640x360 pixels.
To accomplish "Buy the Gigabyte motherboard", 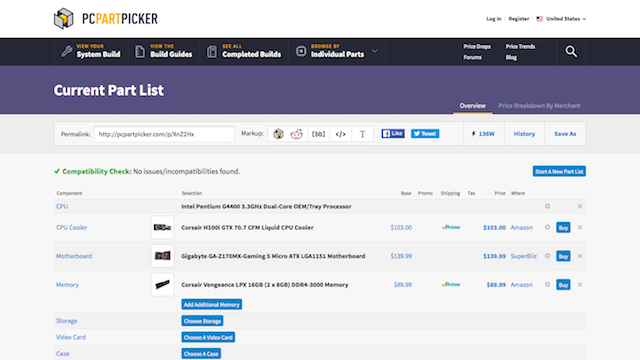I will [x=563, y=256].
